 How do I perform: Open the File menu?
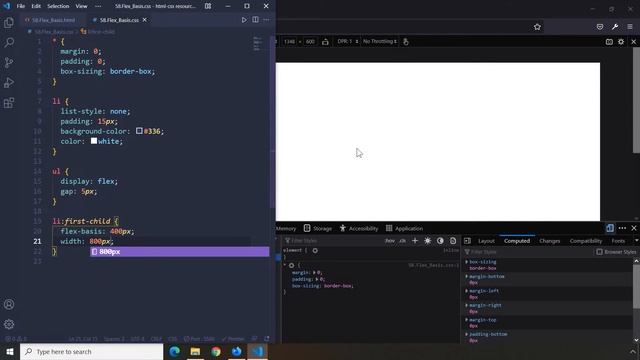tap(20, 6)
